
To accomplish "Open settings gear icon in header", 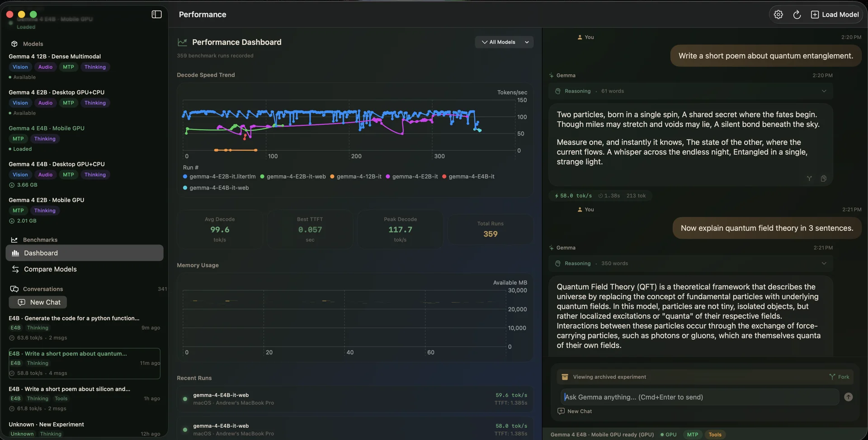I will point(778,14).
